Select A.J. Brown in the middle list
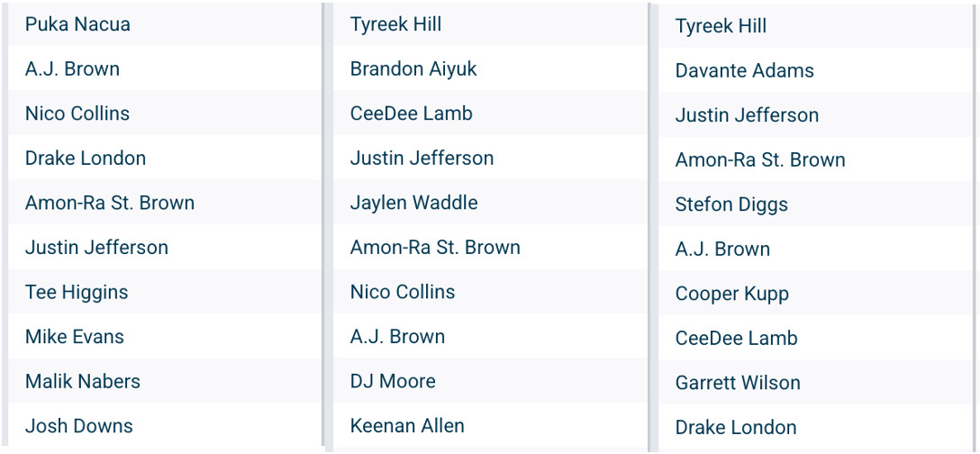Screen dimensions: 980x454 pyautogui.click(x=397, y=337)
